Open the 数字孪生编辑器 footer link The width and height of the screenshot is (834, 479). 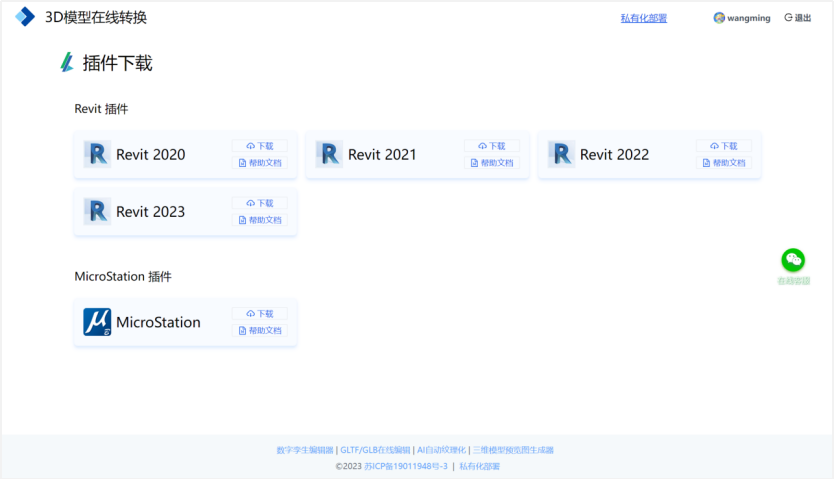[305, 450]
